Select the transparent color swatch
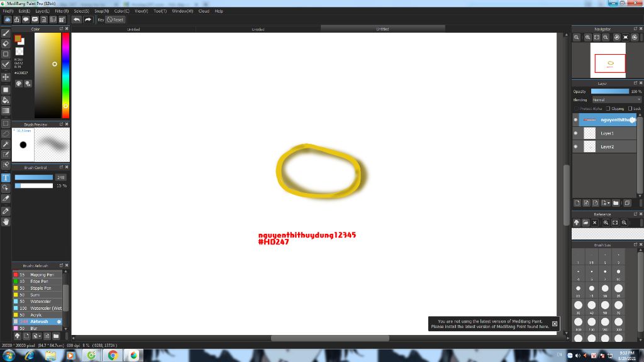The width and height of the screenshot is (644, 362). pos(19,52)
